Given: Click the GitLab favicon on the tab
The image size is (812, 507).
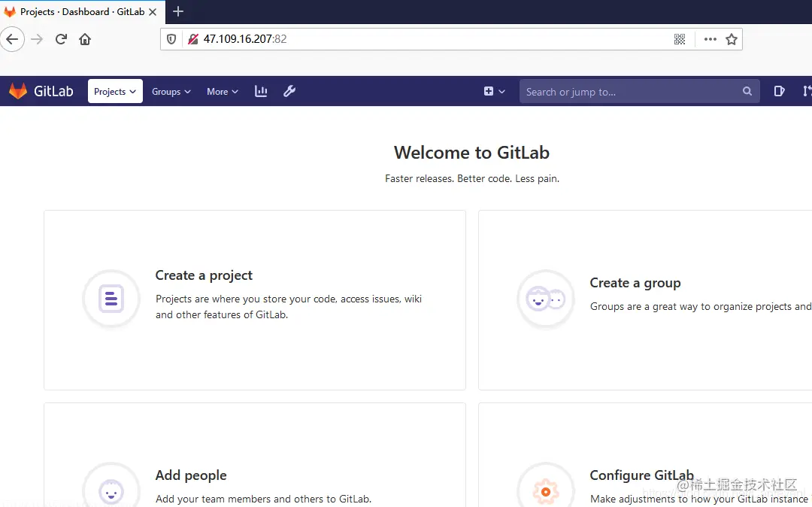Looking at the screenshot, I should coord(10,12).
